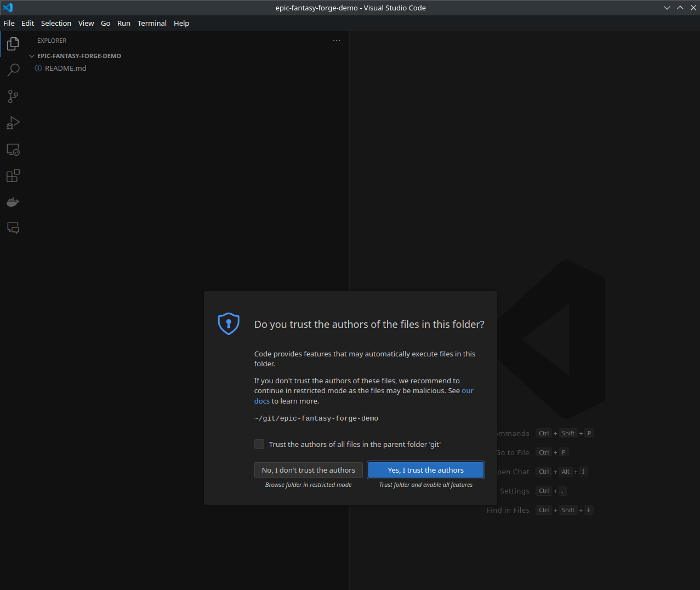Open the Source Control view icon
This screenshot has height=590, width=700.
tap(13, 97)
